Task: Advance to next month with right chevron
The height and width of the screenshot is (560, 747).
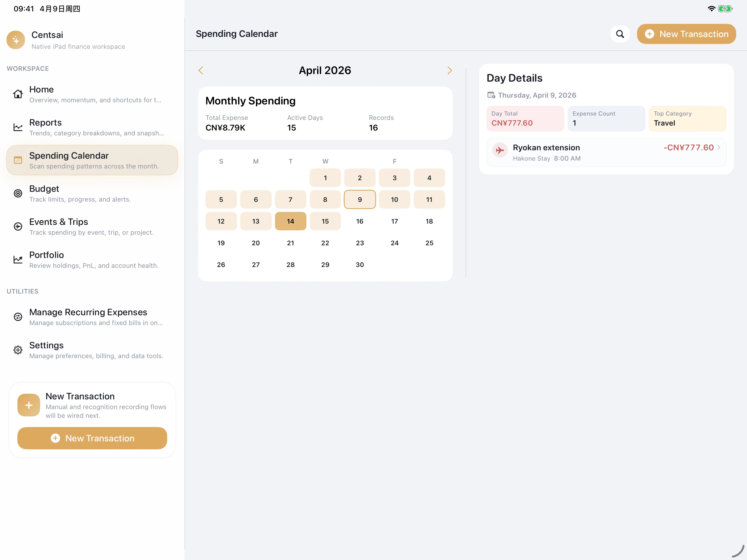Action: [449, 70]
